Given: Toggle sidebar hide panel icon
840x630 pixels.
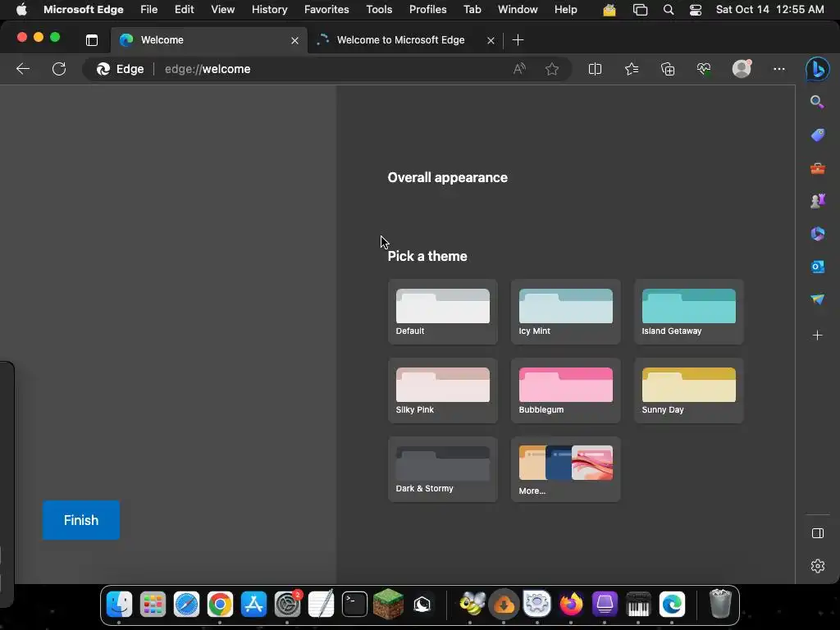Looking at the screenshot, I should [818, 533].
